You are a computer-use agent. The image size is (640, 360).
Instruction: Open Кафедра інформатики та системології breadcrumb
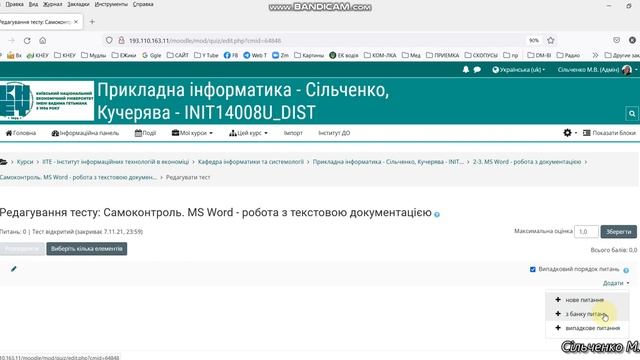251,162
